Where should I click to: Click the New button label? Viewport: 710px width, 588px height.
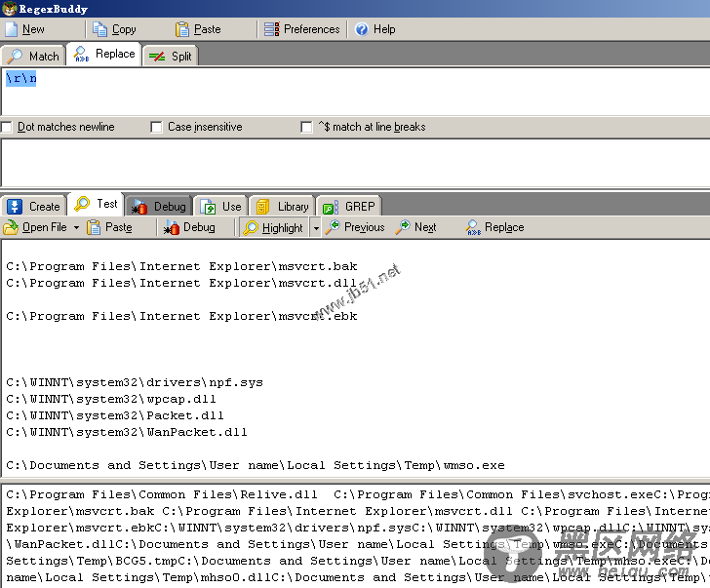tap(33, 29)
